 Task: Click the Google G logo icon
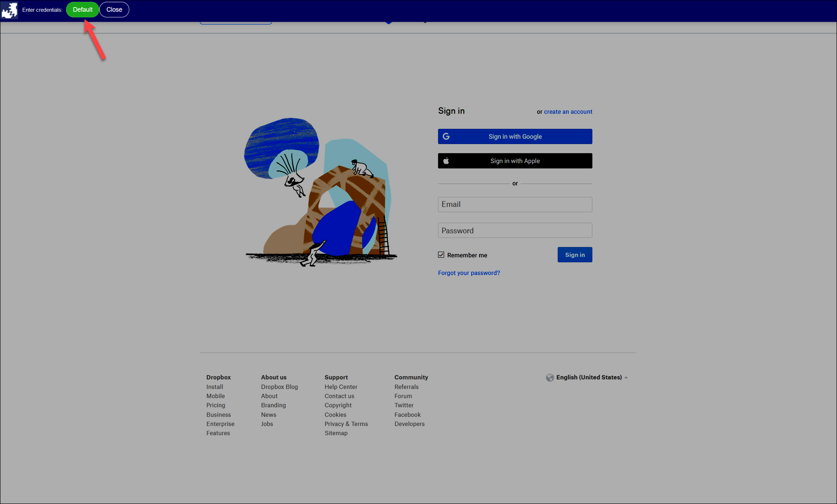click(446, 136)
